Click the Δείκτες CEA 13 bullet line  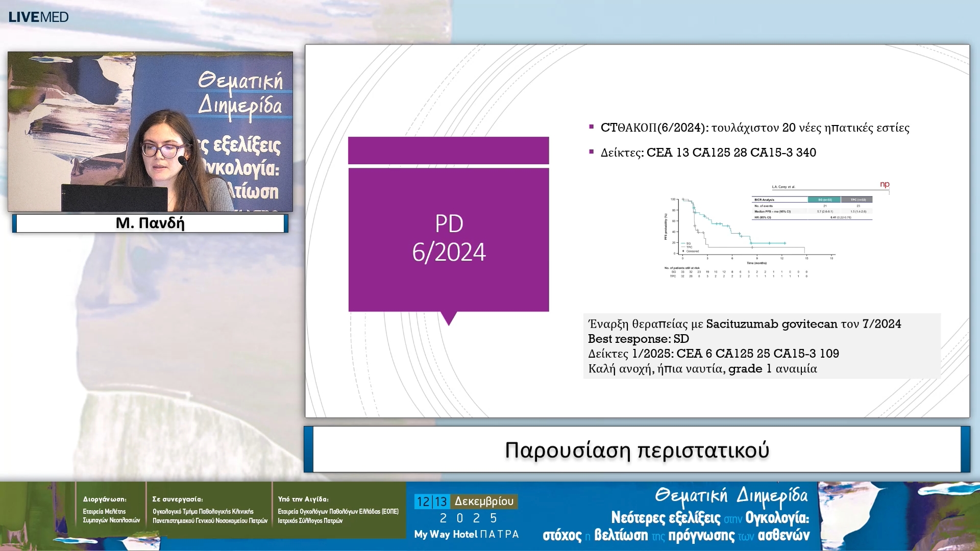click(x=708, y=153)
